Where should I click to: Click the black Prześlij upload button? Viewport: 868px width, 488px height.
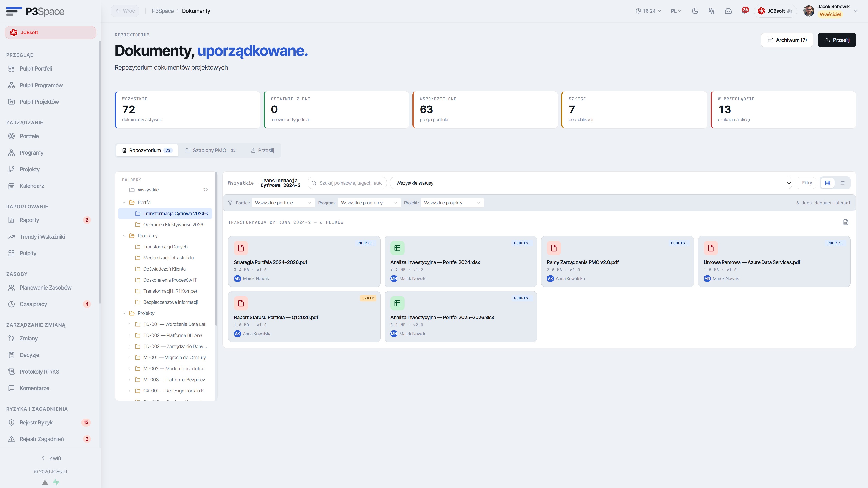837,40
